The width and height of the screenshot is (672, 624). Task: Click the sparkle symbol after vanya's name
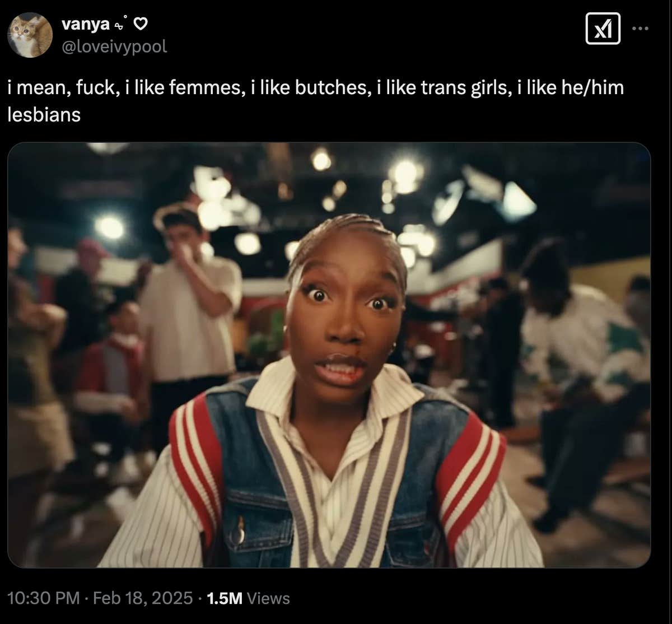point(121,24)
